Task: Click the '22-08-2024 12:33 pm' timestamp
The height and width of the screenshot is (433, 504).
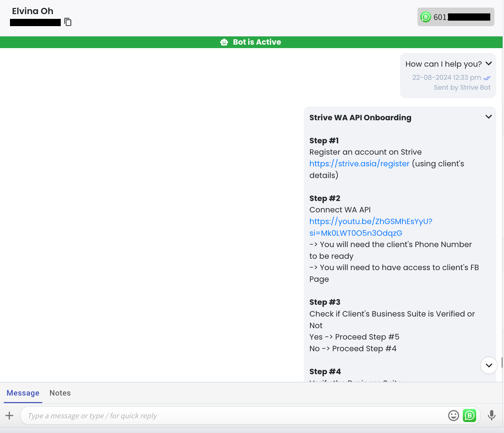Action: click(x=447, y=77)
